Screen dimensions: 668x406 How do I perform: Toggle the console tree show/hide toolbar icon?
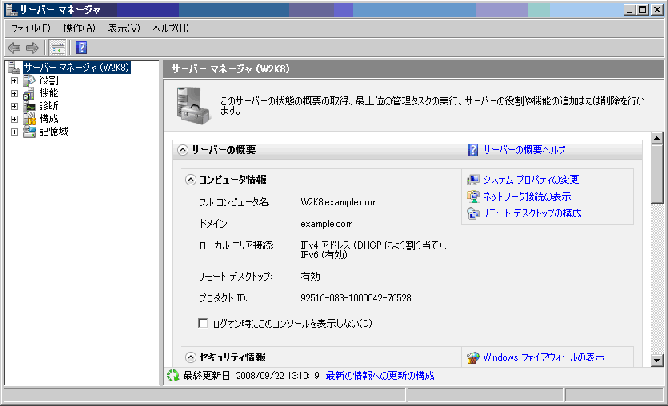58,48
